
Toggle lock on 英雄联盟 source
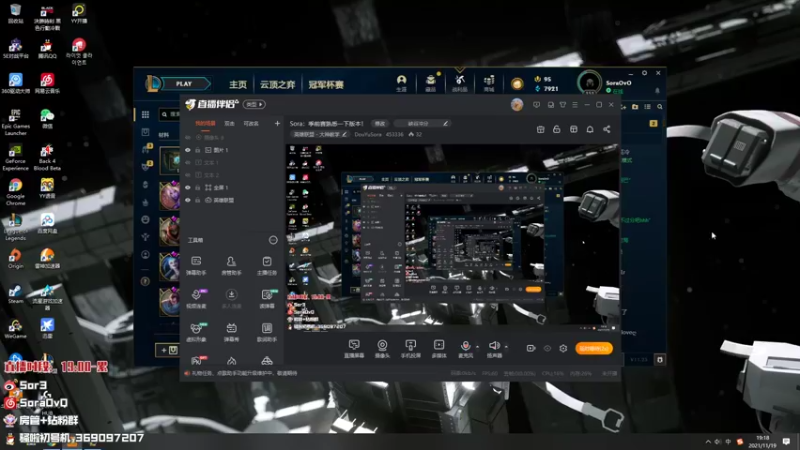[x=198, y=200]
